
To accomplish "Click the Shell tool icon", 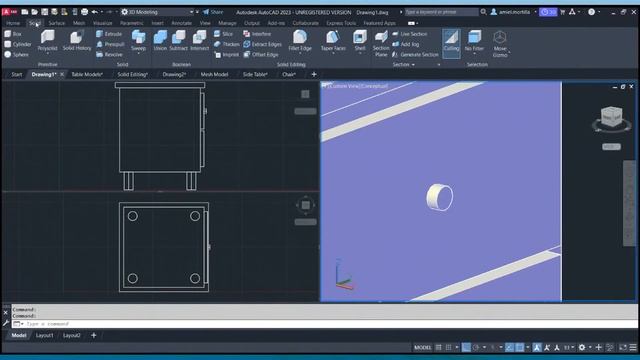I will 360,37.
